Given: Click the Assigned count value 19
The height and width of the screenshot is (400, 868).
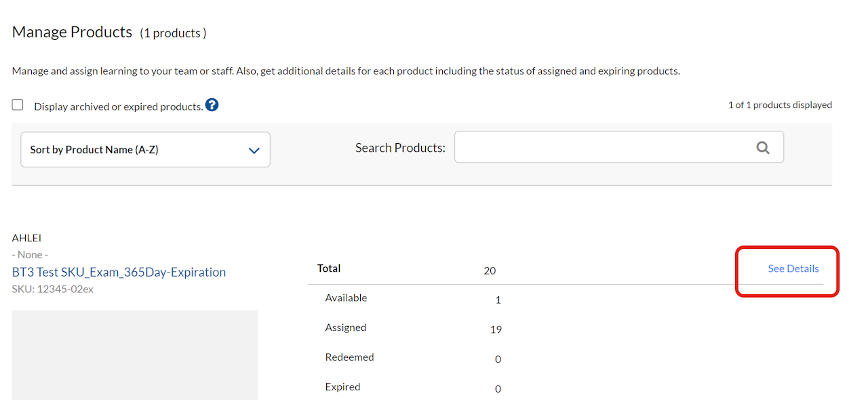Looking at the screenshot, I should coord(496,329).
